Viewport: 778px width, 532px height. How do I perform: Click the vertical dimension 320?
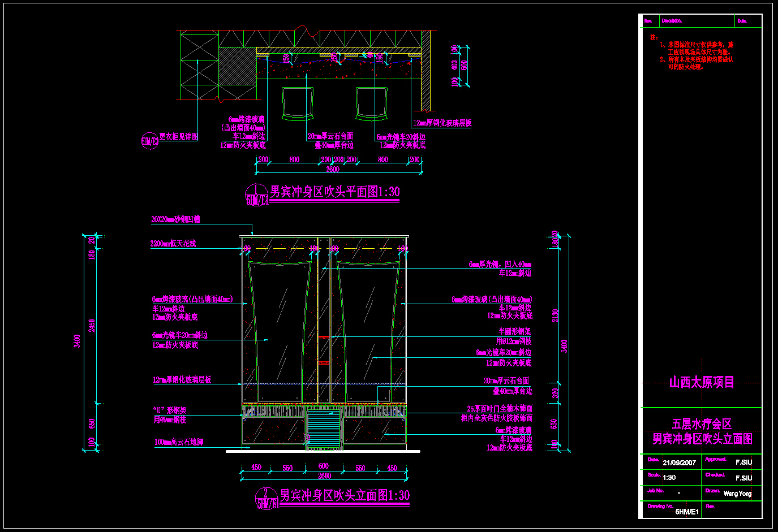555,393
